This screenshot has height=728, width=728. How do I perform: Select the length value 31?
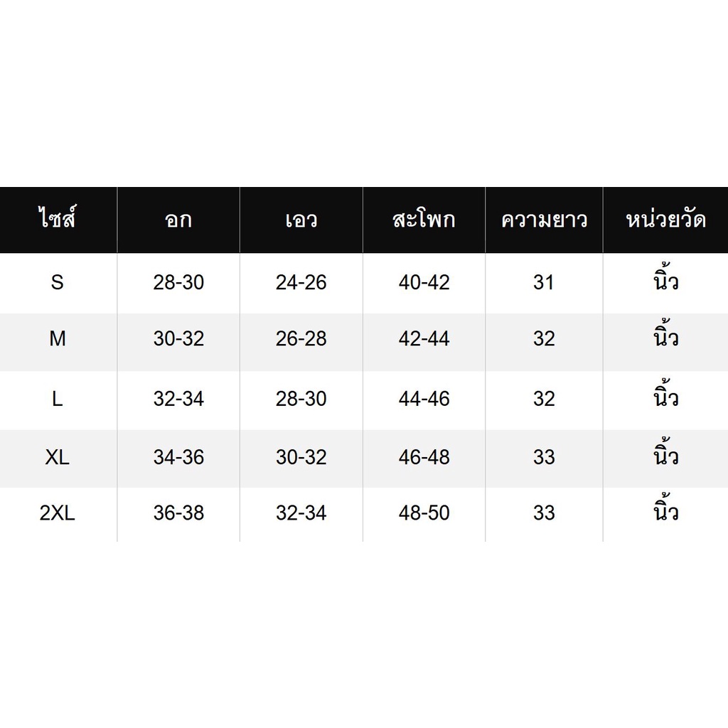544,282
